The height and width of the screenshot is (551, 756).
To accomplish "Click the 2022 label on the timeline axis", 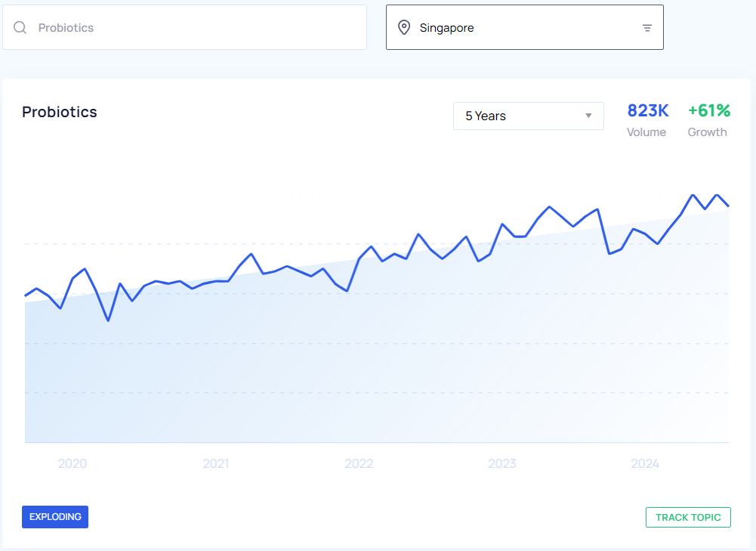I will tap(359, 463).
